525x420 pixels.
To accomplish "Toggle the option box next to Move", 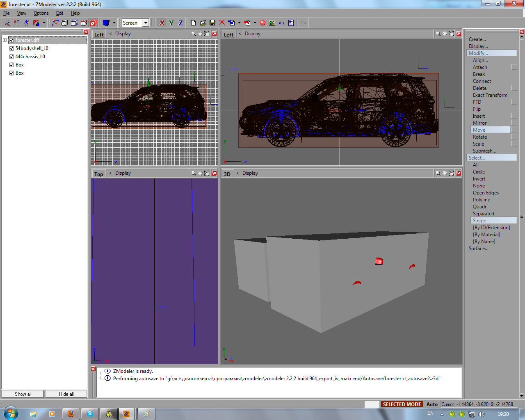I will click(x=514, y=130).
